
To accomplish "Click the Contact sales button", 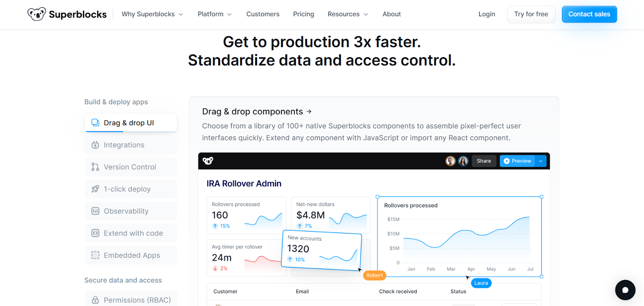I will tap(589, 14).
